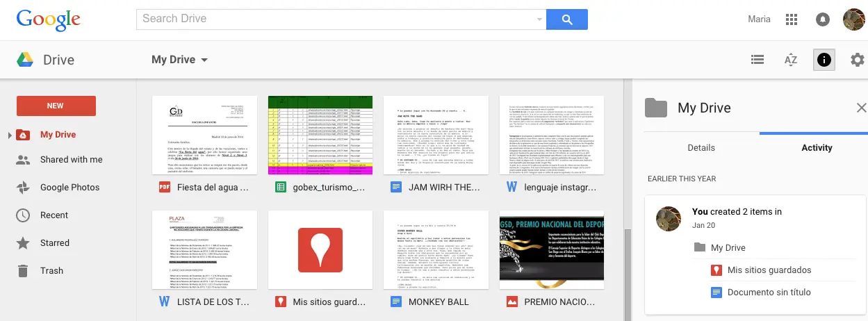Open the account profile picture
Image resolution: width=868 pixels, height=321 pixels.
pyautogui.click(x=853, y=19)
